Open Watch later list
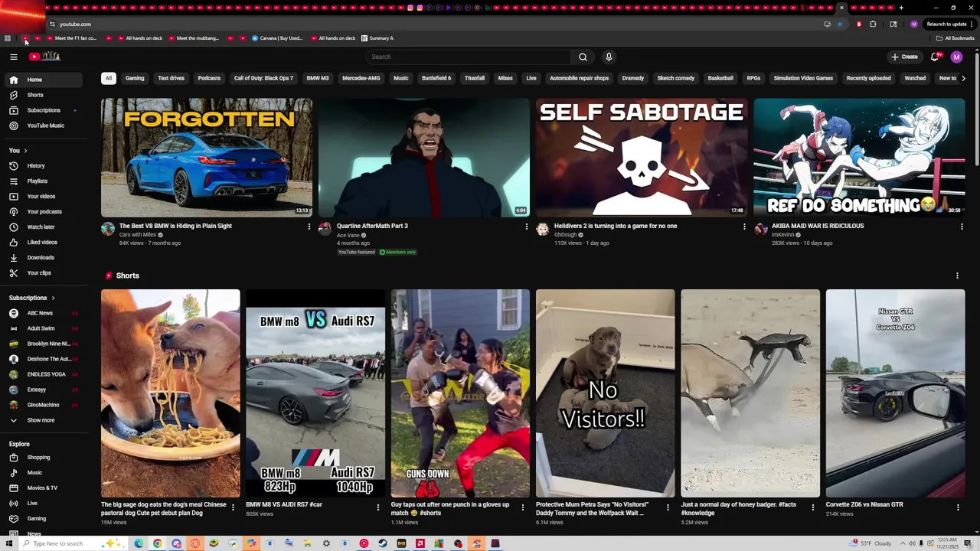980x551 pixels. pyautogui.click(x=44, y=227)
